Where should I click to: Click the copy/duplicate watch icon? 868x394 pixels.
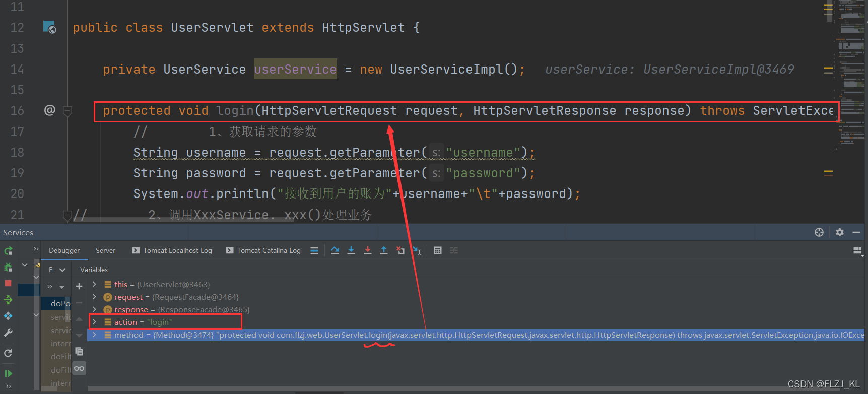point(79,351)
